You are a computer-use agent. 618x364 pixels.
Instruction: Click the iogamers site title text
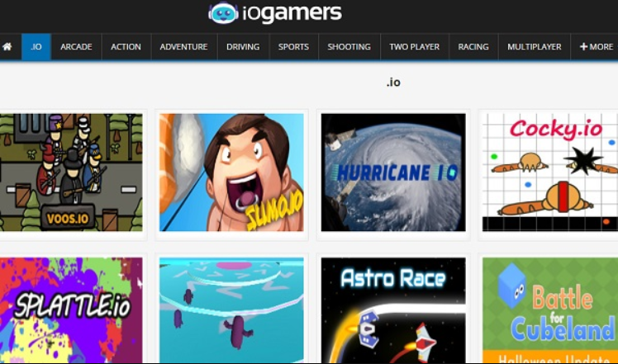(292, 13)
